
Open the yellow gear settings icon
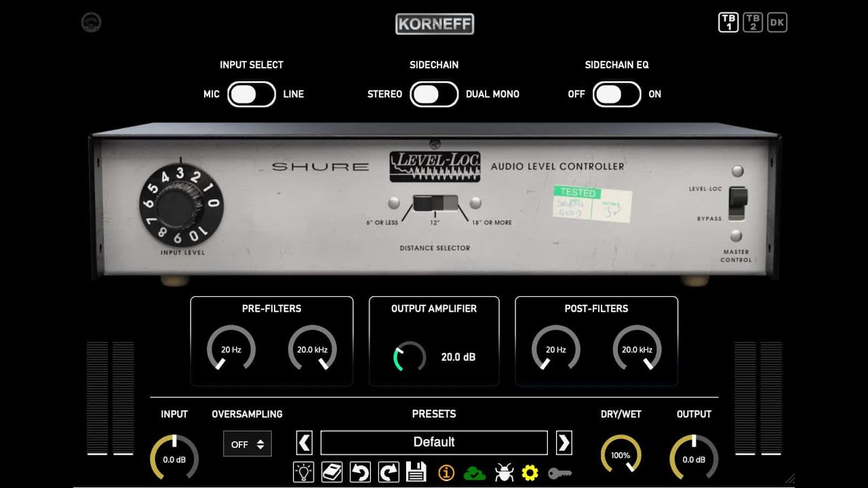pos(530,472)
